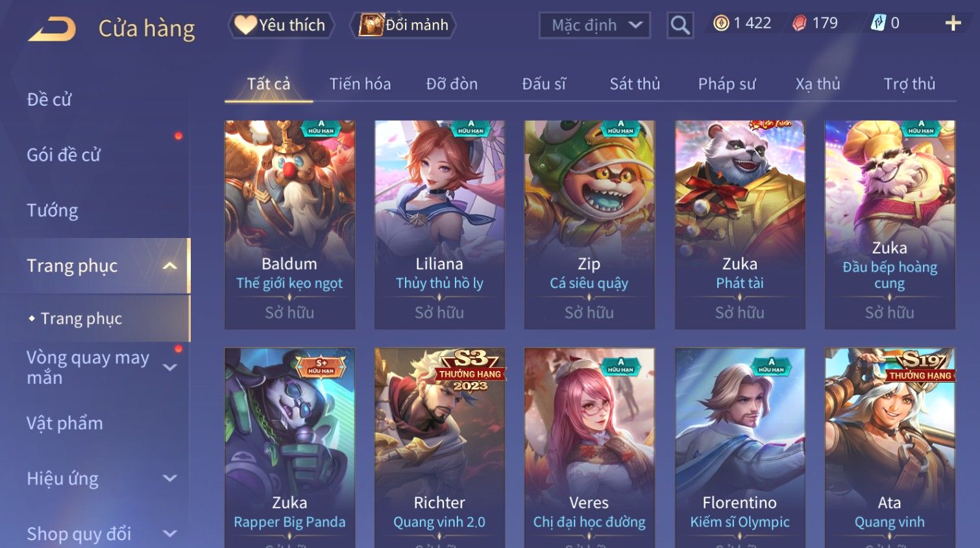Open Gói đề cử in sidebar
980x548 pixels.
(64, 155)
